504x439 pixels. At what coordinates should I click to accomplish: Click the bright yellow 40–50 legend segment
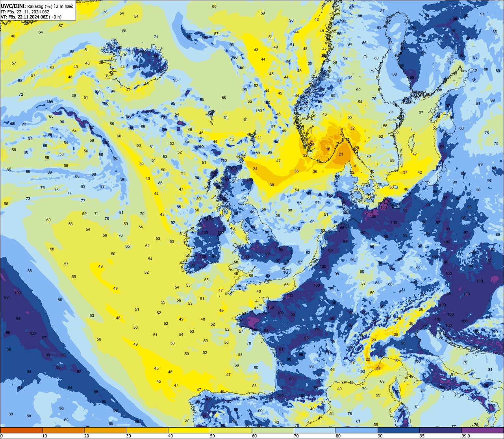click(x=189, y=430)
